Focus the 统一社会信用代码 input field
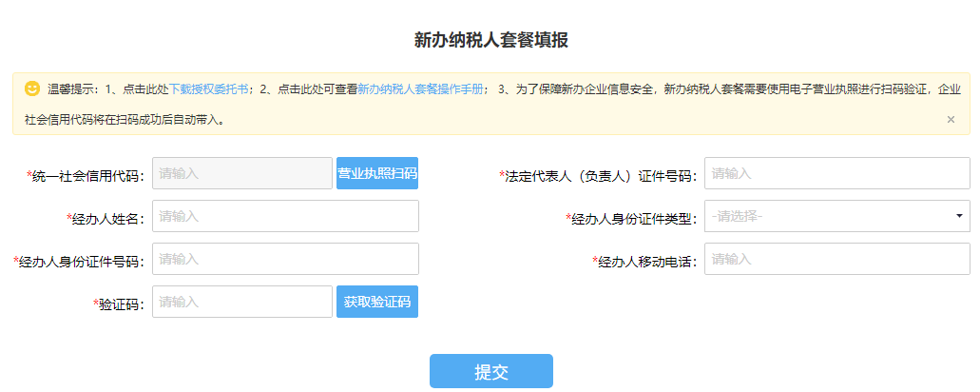 (x=241, y=173)
